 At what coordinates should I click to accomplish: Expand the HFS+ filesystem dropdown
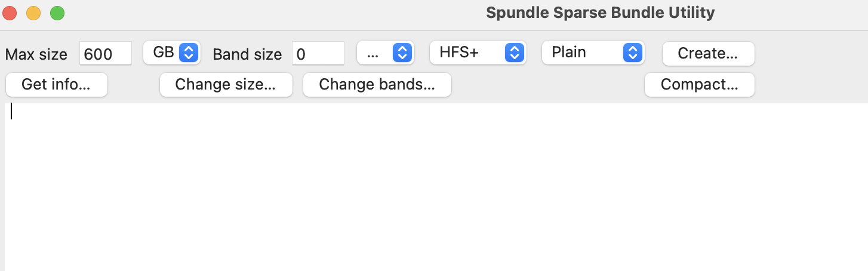[477, 53]
